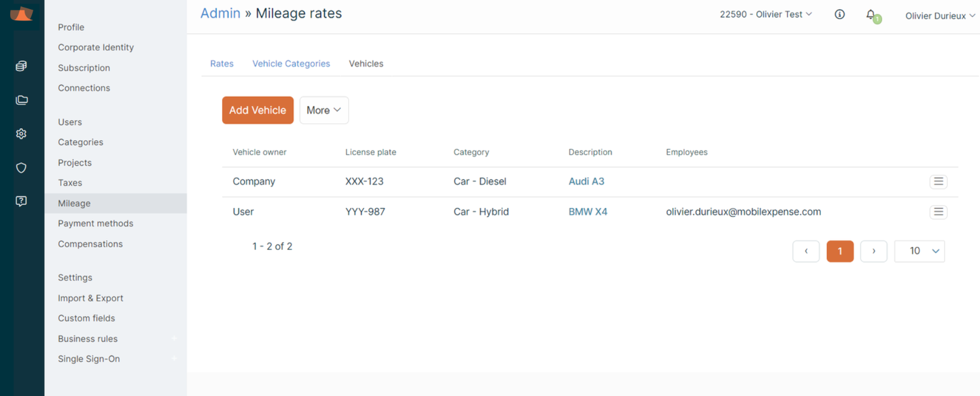Open the shield icon in left rail

coord(21,168)
